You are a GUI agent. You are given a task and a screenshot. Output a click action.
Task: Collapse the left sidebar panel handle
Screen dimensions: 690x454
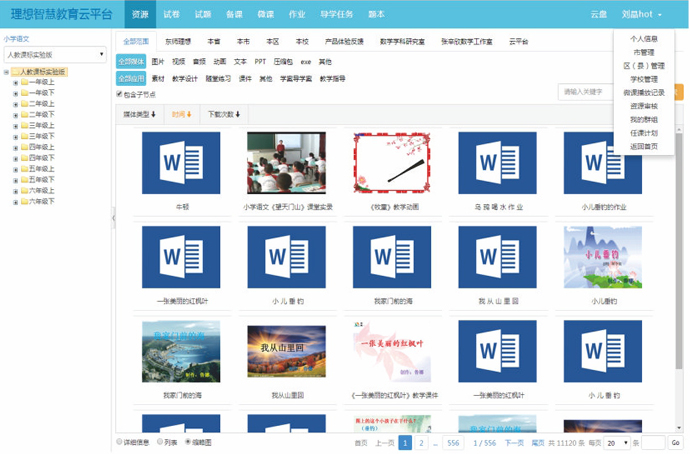114,218
